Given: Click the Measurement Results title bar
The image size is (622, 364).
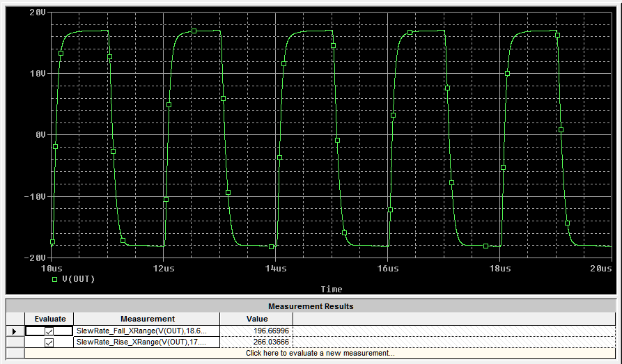Looking at the screenshot, I should point(311,306).
